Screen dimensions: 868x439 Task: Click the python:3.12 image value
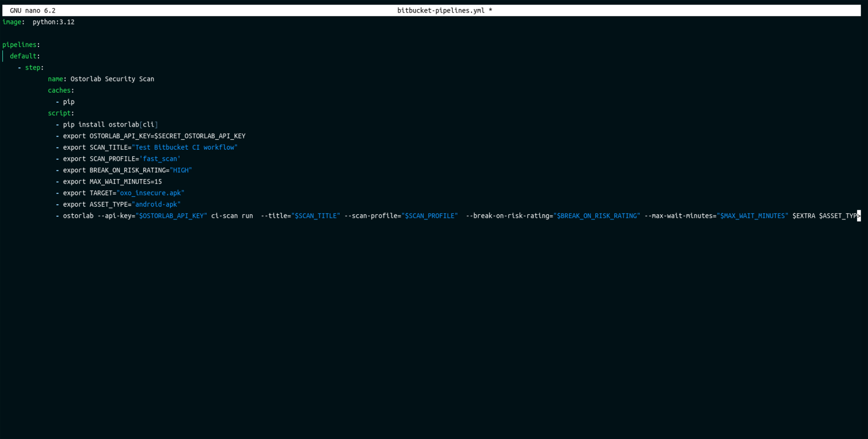tap(53, 22)
